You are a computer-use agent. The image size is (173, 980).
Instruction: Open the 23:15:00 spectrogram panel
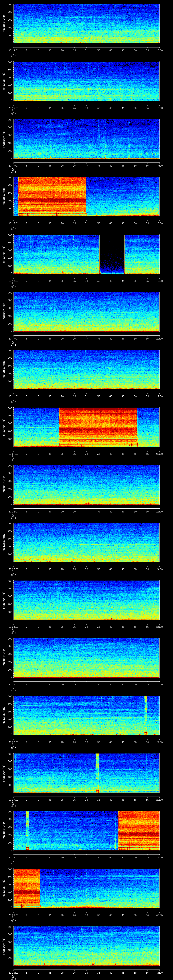[x=87, y=81]
